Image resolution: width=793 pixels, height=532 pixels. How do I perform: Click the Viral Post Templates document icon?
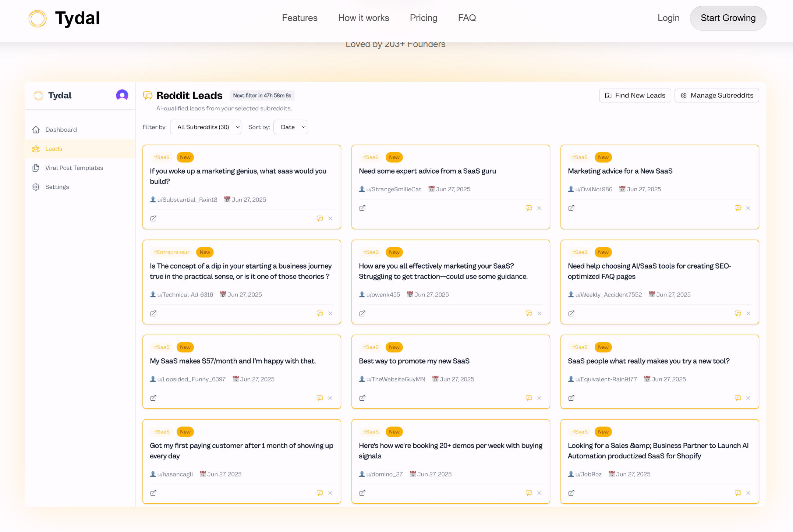pos(36,168)
